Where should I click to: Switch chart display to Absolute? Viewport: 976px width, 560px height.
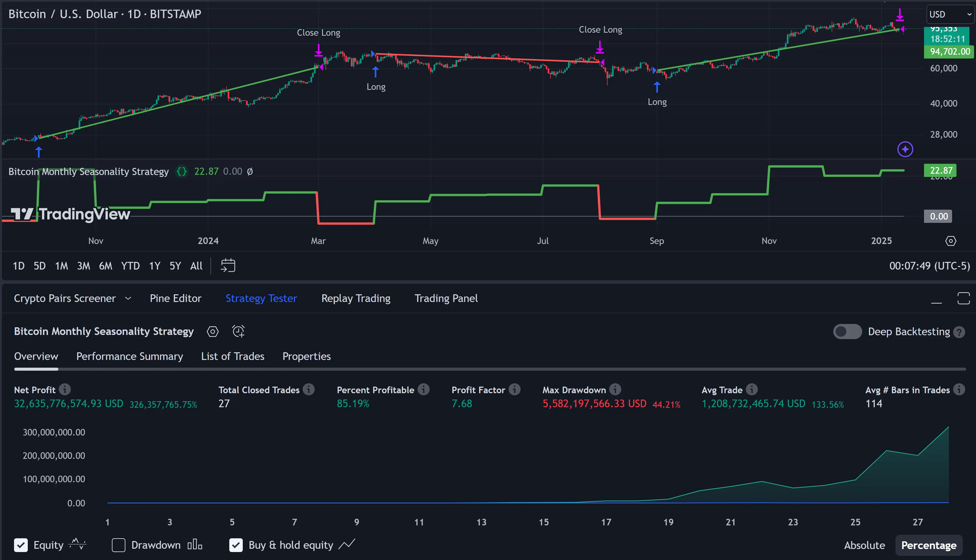point(864,545)
